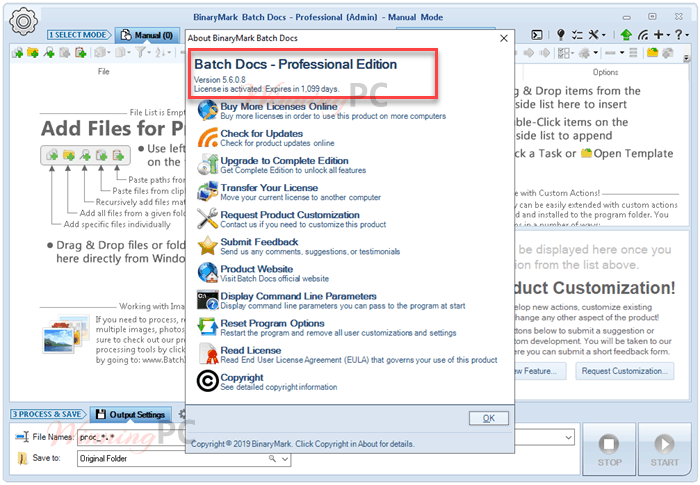
Task: Click the STOP processing button
Action: click(x=609, y=450)
